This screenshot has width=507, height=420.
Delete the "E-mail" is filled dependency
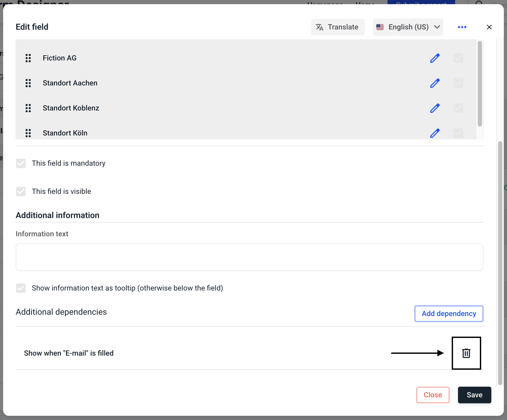coord(466,353)
